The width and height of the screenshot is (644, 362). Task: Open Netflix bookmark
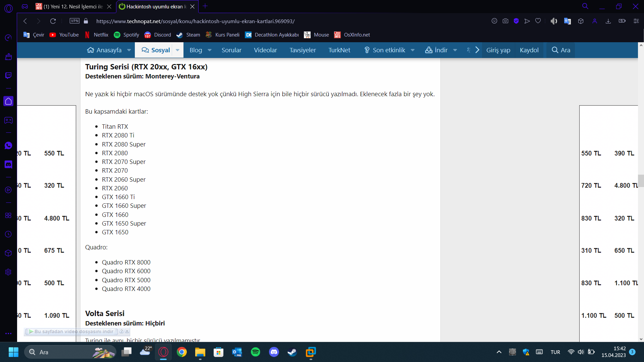96,35
